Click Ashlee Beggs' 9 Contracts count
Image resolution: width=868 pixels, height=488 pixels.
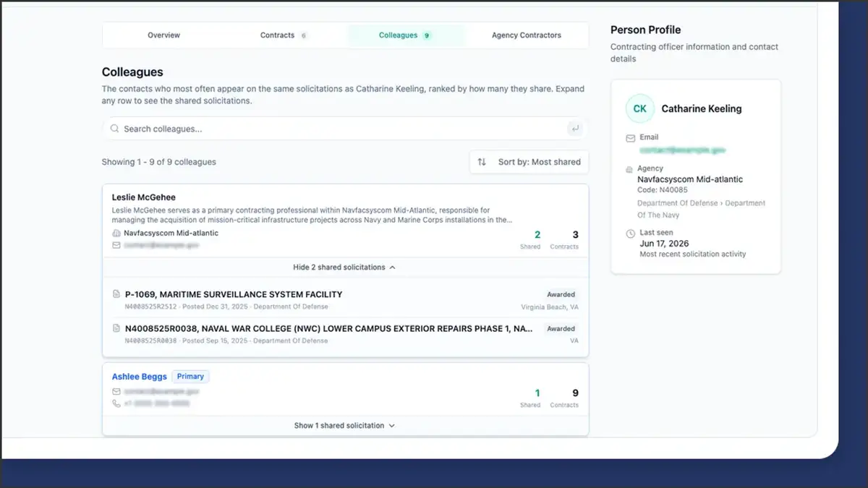(x=575, y=393)
